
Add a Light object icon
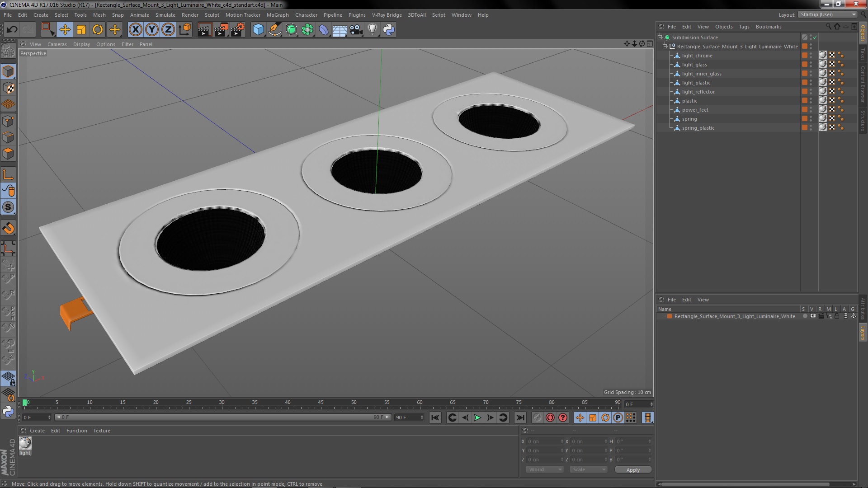(372, 30)
